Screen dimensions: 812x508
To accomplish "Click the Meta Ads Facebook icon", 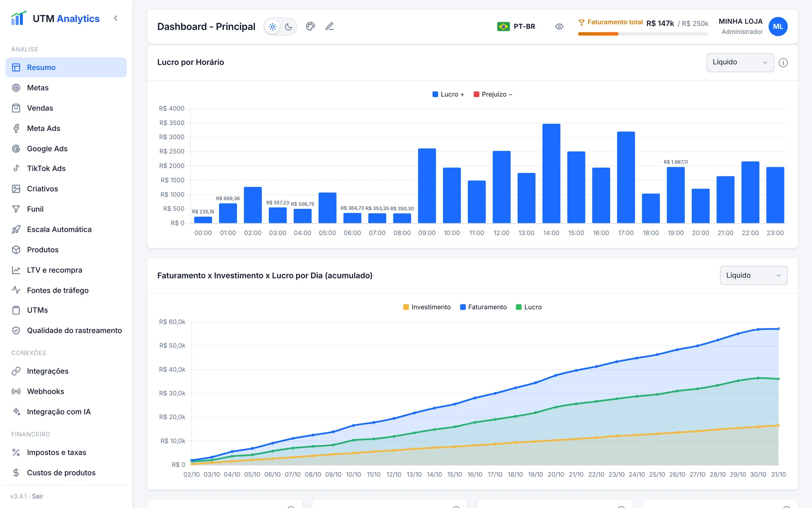I will [16, 128].
